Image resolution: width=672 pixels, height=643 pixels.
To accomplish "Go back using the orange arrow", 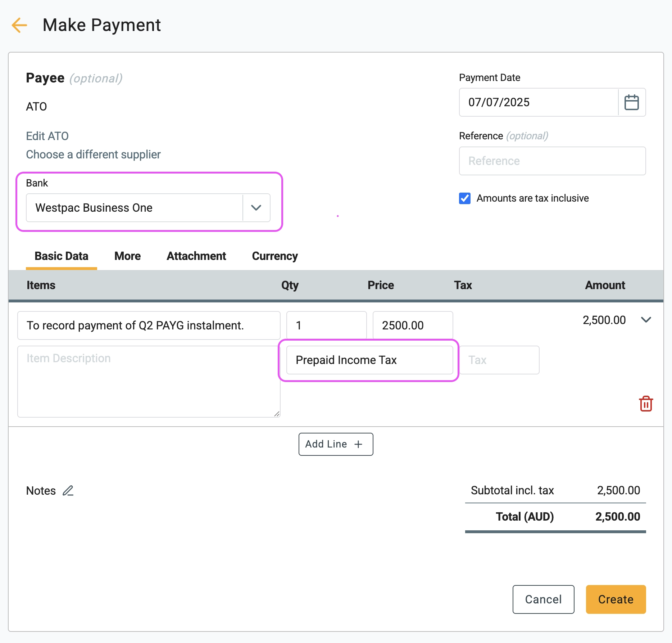I will pyautogui.click(x=19, y=25).
